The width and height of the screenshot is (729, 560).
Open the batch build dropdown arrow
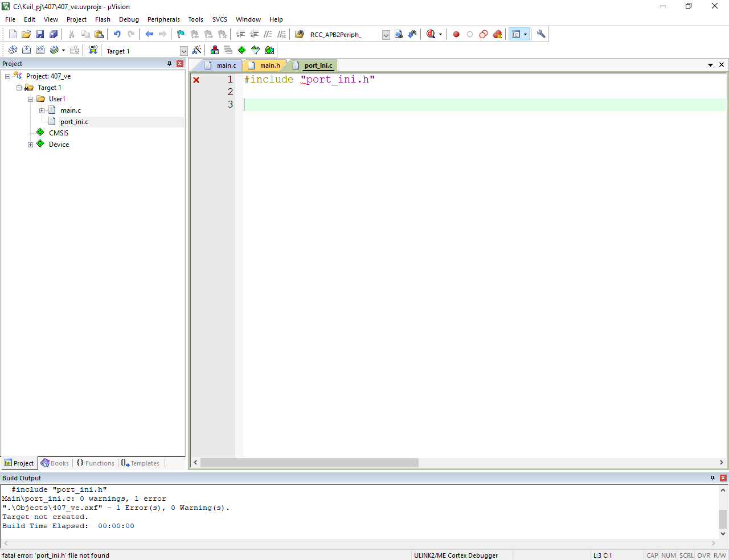click(x=63, y=51)
